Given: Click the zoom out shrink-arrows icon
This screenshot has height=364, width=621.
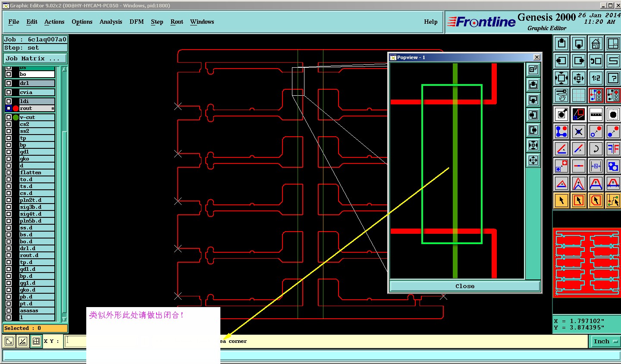Looking at the screenshot, I should click(x=579, y=78).
